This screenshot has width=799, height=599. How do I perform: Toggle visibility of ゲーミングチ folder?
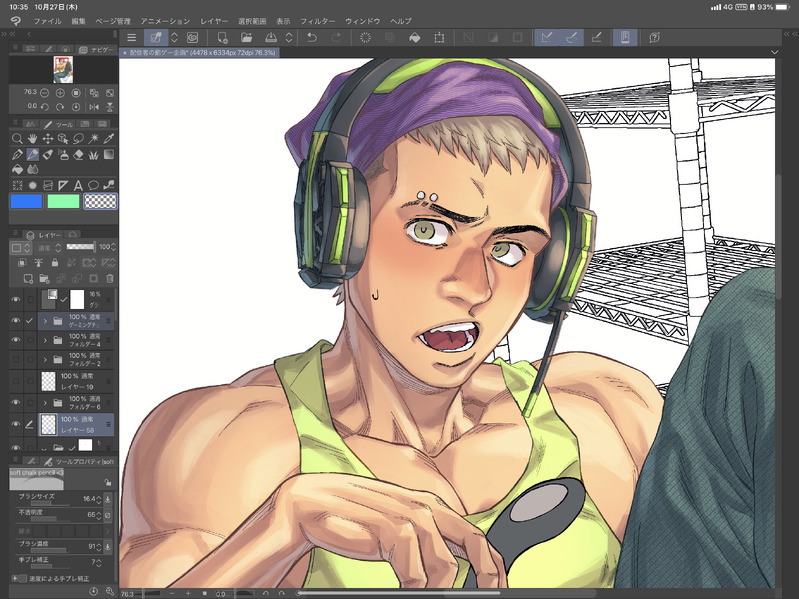coord(16,320)
